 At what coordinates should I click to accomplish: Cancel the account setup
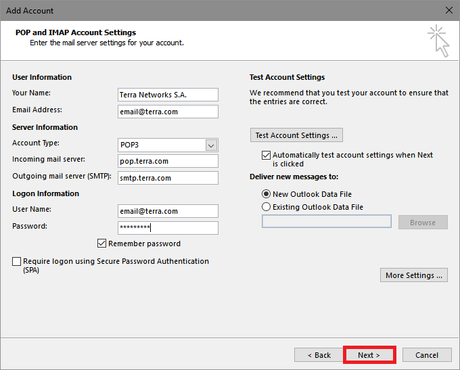click(427, 355)
